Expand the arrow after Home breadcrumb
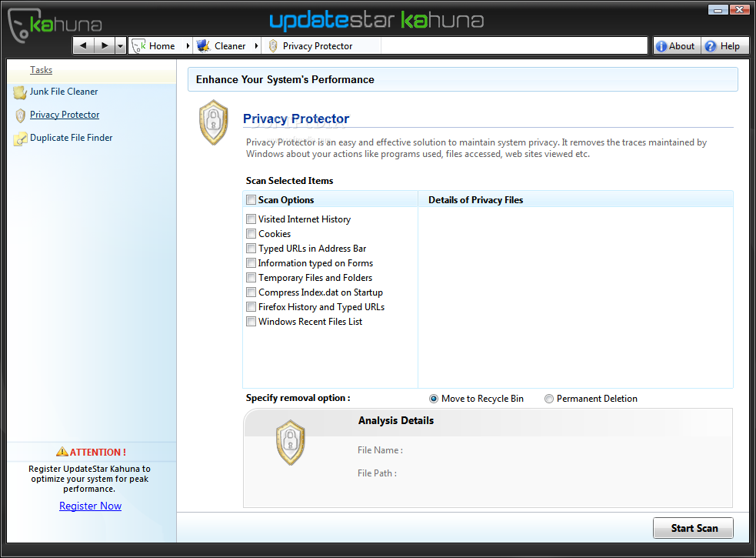This screenshot has width=756, height=558. [188, 46]
